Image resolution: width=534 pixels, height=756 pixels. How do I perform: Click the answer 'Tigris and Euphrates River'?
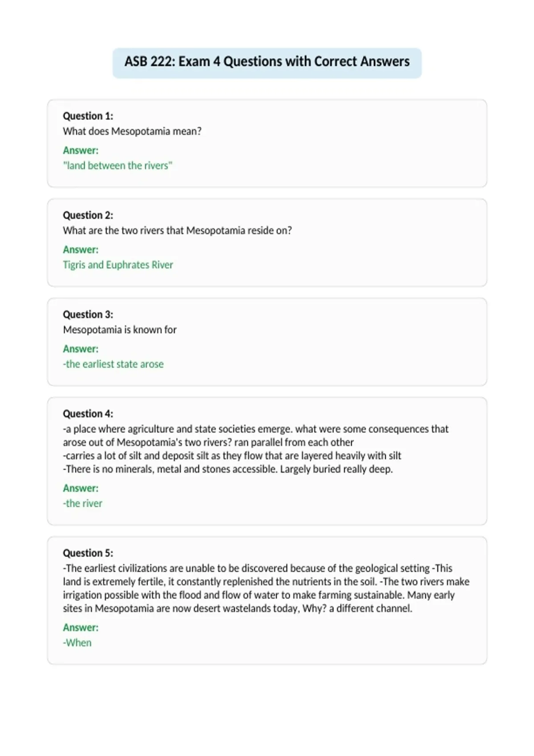(118, 265)
